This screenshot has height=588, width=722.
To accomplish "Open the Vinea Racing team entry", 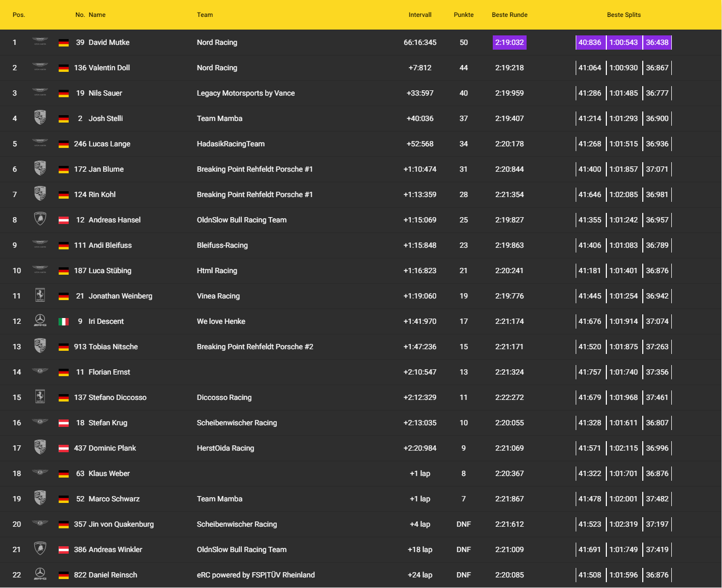I will point(218,296).
